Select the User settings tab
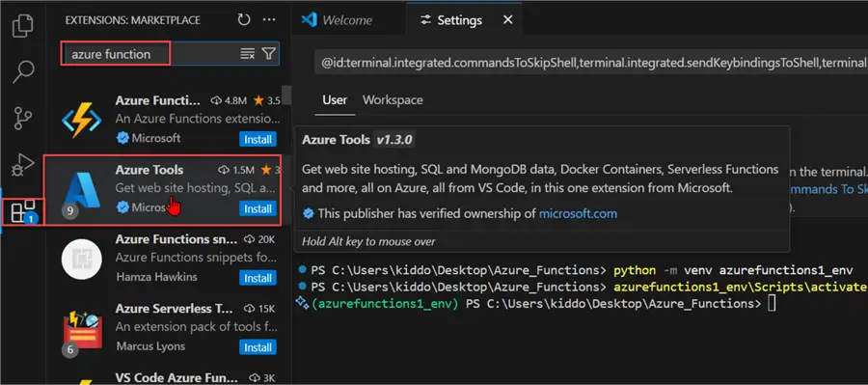The image size is (868, 385). point(335,99)
